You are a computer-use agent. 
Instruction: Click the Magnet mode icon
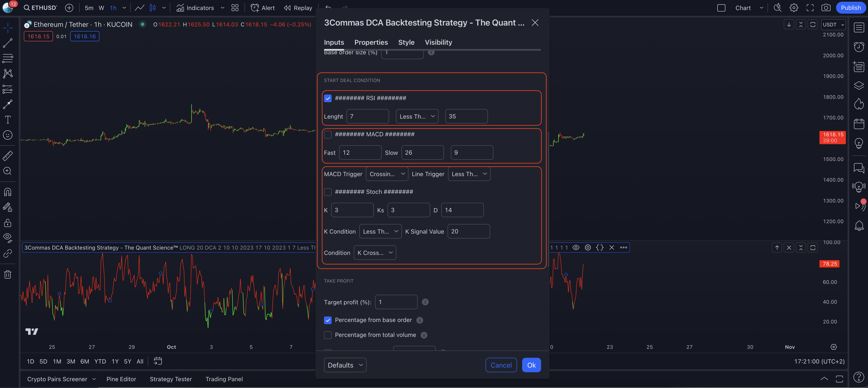(x=7, y=192)
